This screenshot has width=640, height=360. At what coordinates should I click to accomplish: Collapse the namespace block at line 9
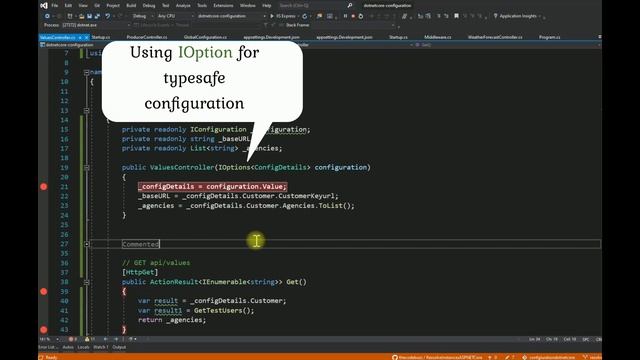coord(87,72)
